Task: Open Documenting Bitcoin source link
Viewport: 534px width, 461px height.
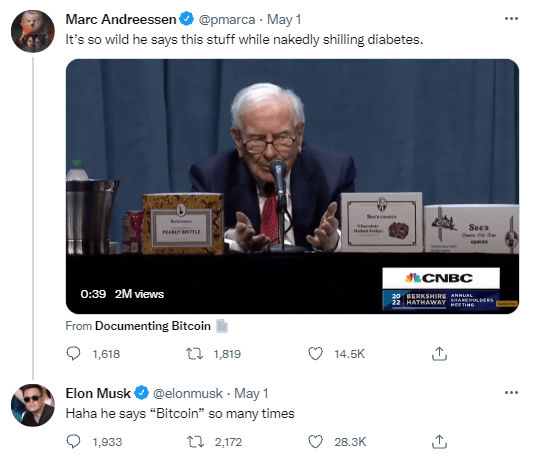Action: click(x=153, y=326)
